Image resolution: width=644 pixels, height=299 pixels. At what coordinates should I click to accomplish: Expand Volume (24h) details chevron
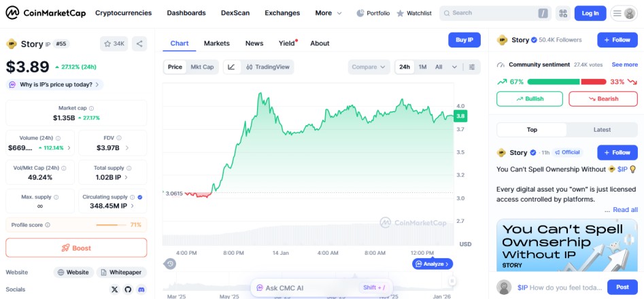coord(69,147)
